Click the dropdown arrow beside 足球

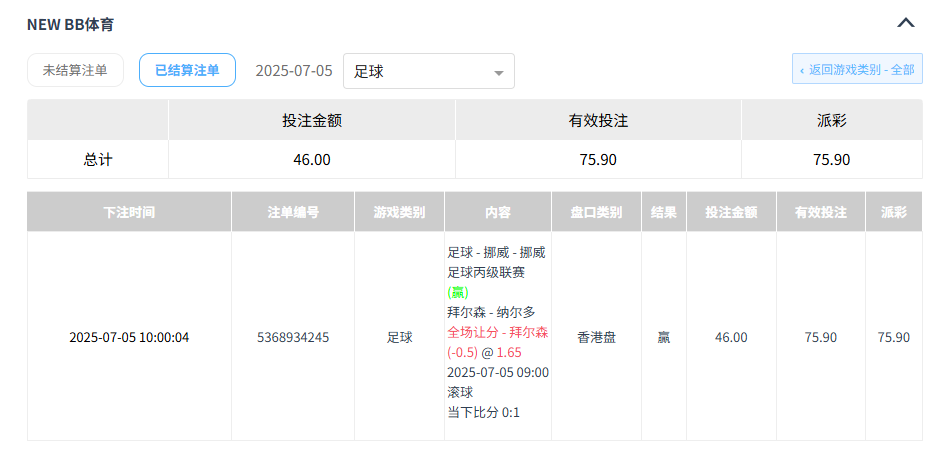(498, 72)
